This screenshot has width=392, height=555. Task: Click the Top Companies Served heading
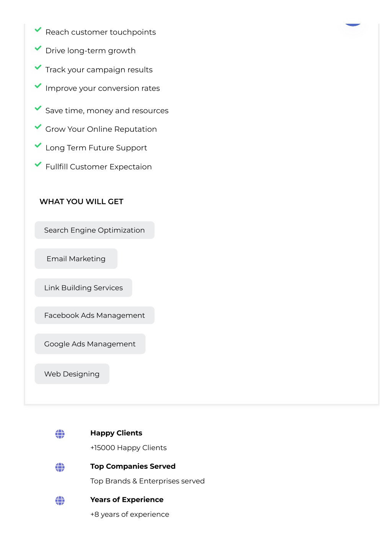133,467
